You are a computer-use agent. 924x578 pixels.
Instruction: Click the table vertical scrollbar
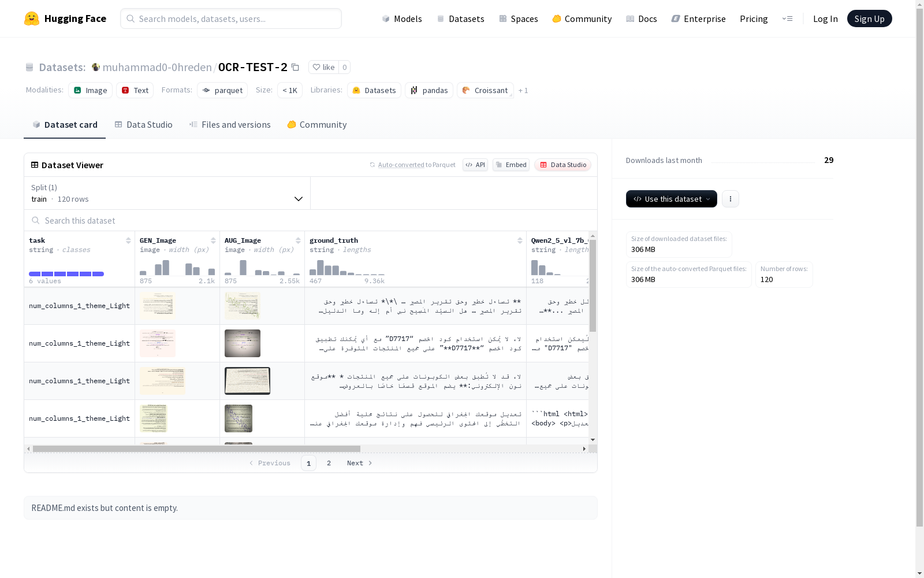(x=593, y=286)
